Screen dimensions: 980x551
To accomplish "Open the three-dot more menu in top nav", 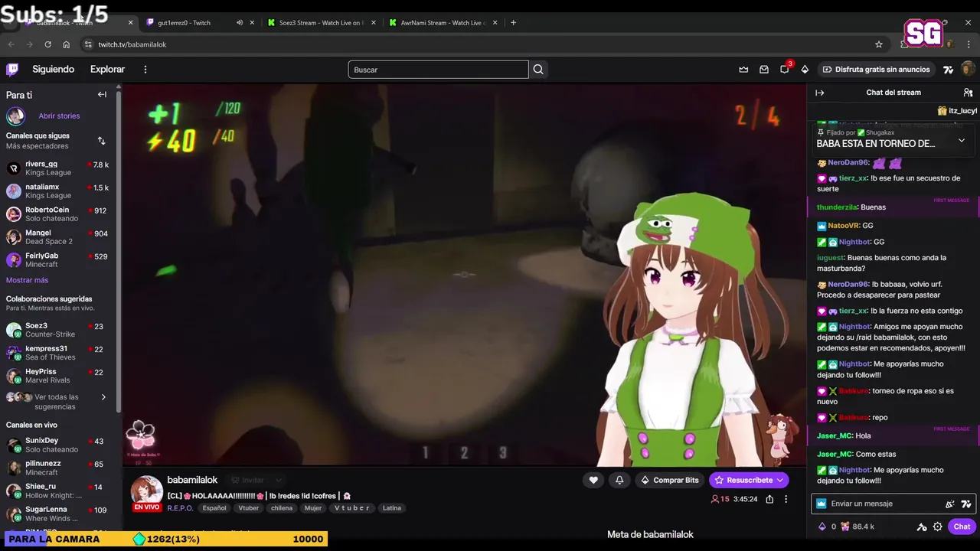I will coord(145,70).
